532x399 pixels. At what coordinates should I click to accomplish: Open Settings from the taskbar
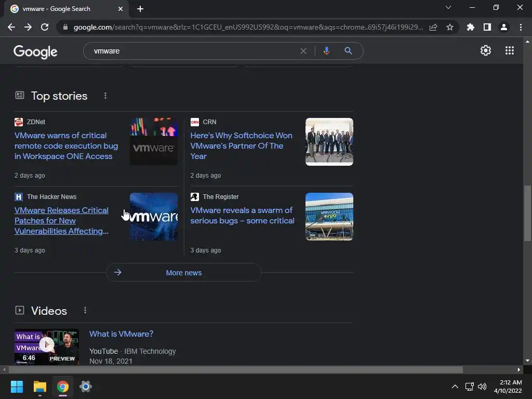coord(86,387)
